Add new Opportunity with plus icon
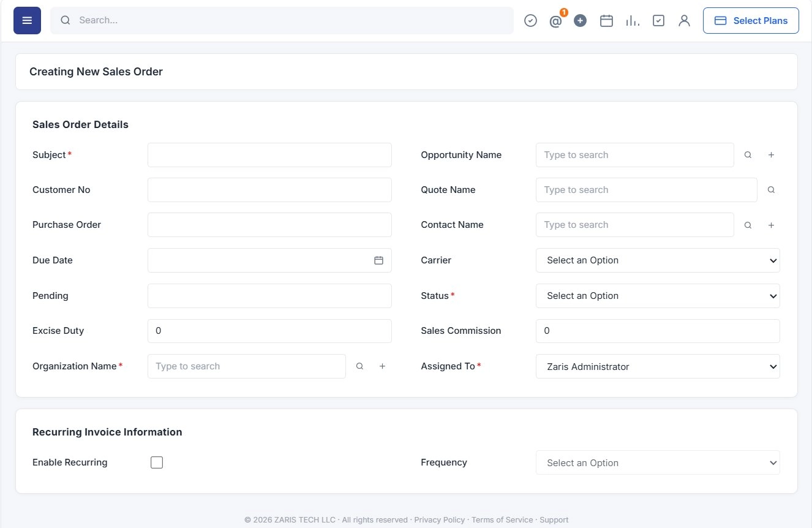 771,155
